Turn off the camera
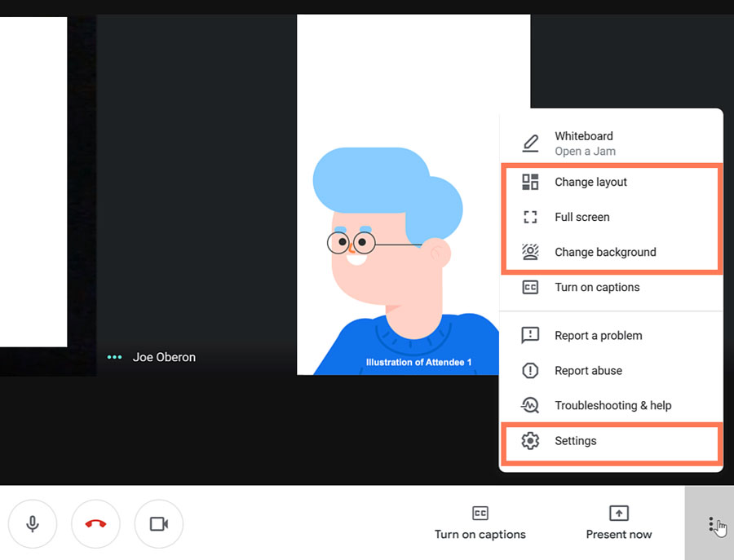 [x=158, y=523]
